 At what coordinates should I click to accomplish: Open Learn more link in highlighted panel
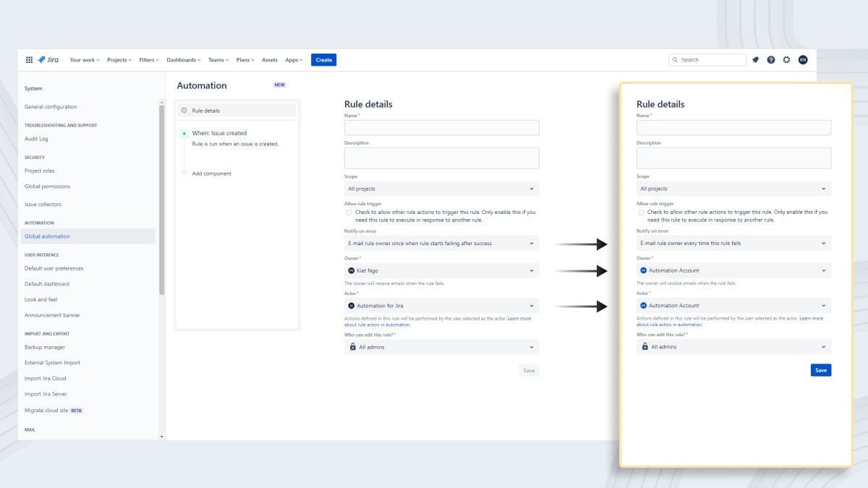coord(811,318)
